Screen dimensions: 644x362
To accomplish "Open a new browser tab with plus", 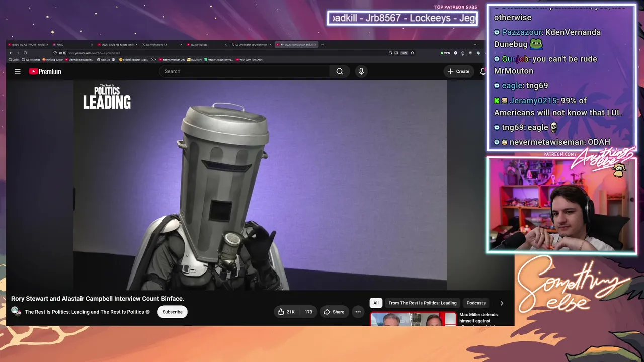I will [x=323, y=45].
